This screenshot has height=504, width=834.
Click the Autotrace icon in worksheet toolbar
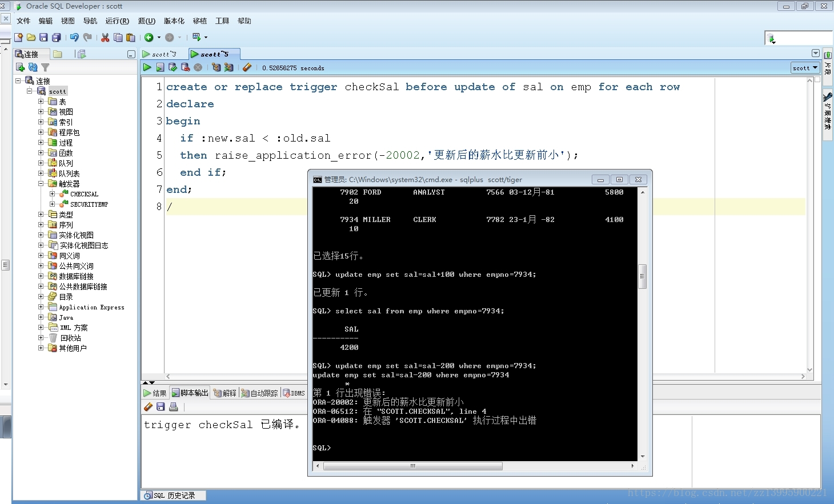(228, 67)
